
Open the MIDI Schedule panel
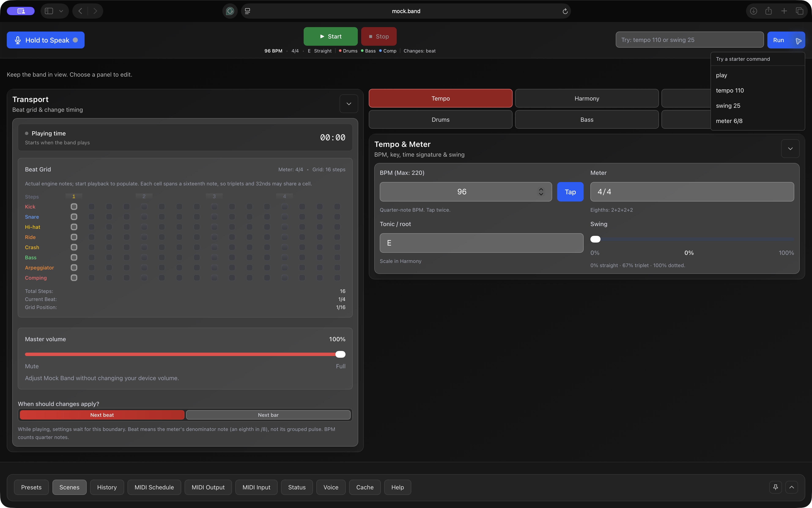tap(154, 487)
